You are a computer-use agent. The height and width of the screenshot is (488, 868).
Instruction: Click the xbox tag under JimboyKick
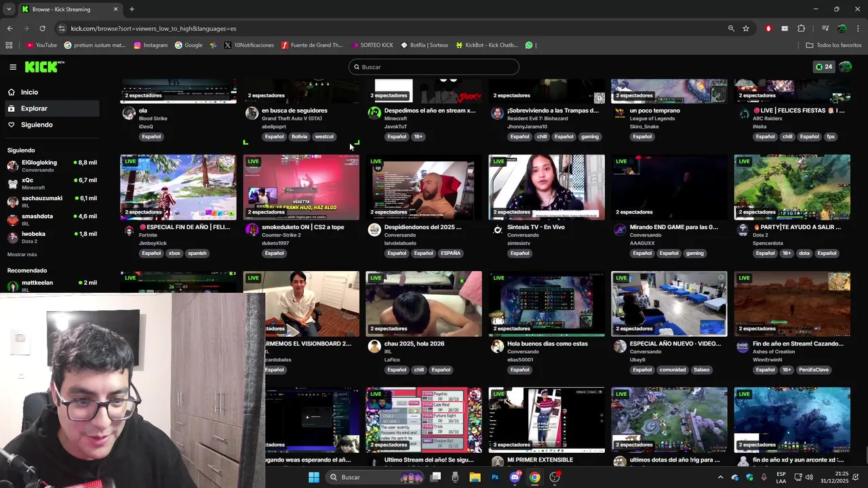pos(174,253)
